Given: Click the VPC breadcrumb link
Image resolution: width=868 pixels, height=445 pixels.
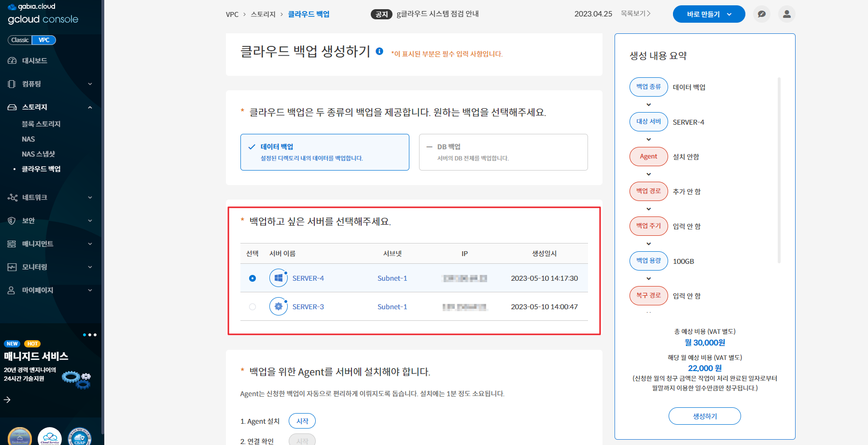Looking at the screenshot, I should coord(232,14).
